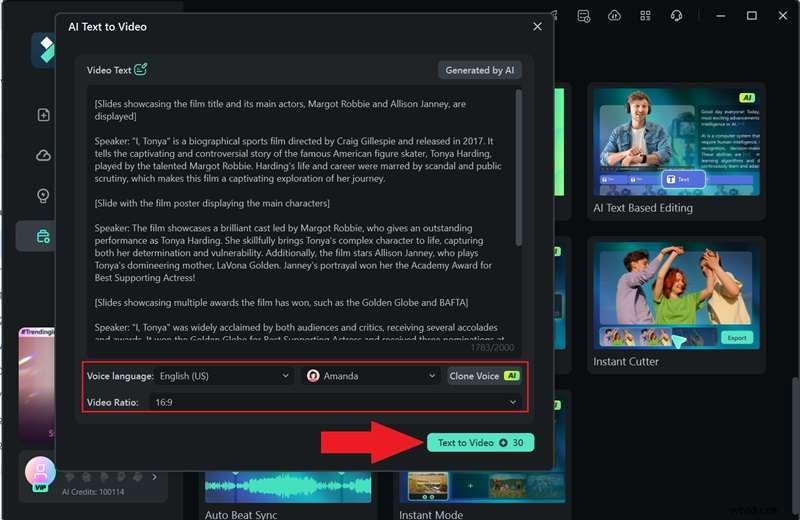Viewport: 800px width, 520px height.
Task: Click the Video Ratio label
Action: 112,402
